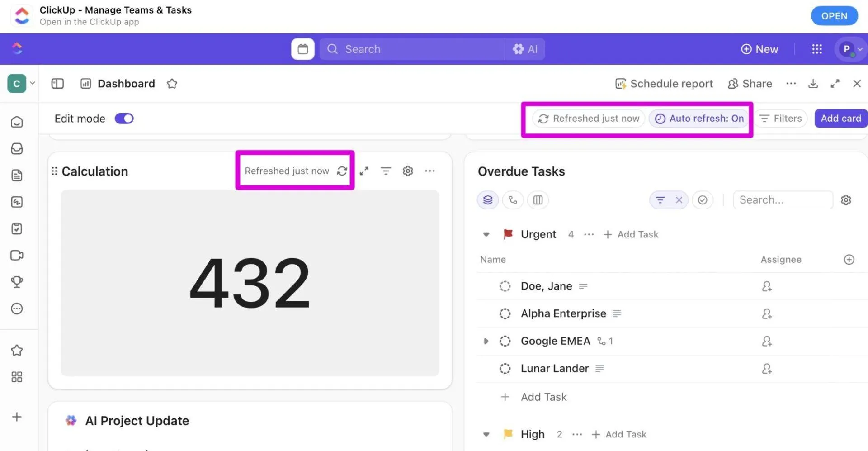The width and height of the screenshot is (868, 451).
Task: Open Overdue Tasks settings gear
Action: coord(846,200)
